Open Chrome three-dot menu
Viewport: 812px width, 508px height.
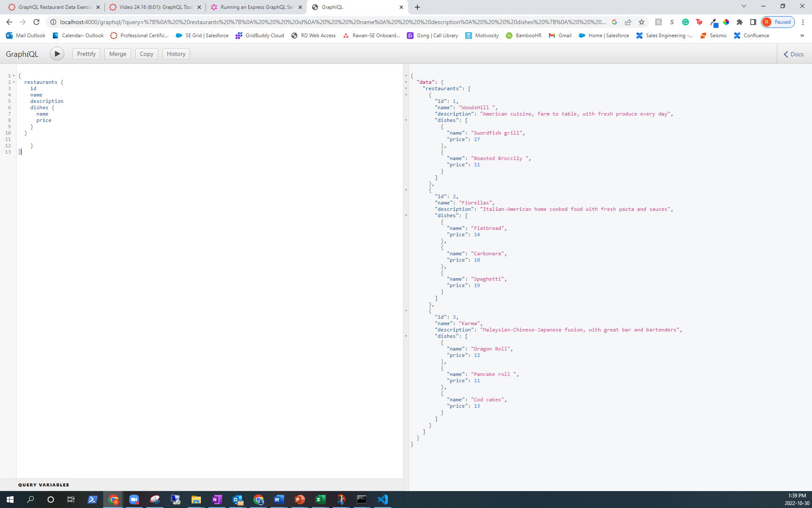point(803,22)
